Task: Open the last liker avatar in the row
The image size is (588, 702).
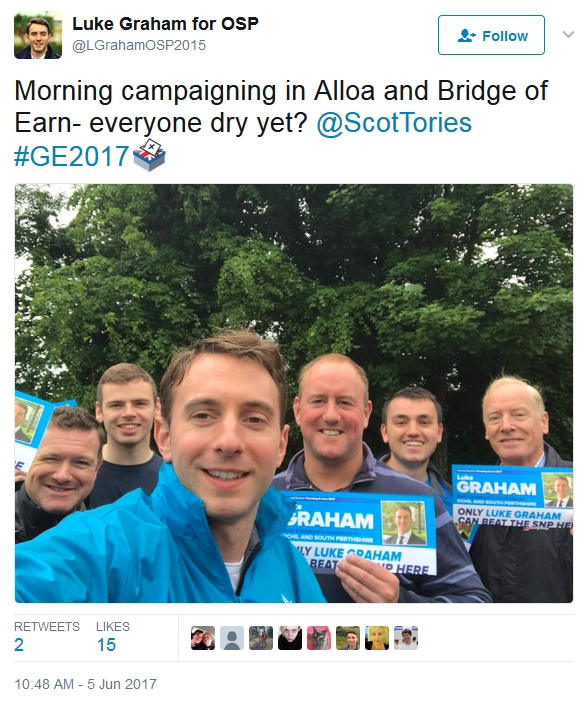Action: click(406, 638)
